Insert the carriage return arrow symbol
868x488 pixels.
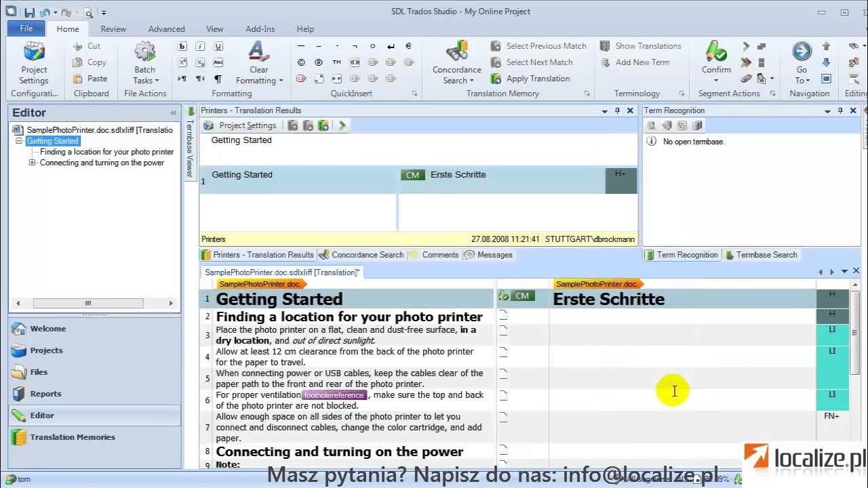[391, 46]
